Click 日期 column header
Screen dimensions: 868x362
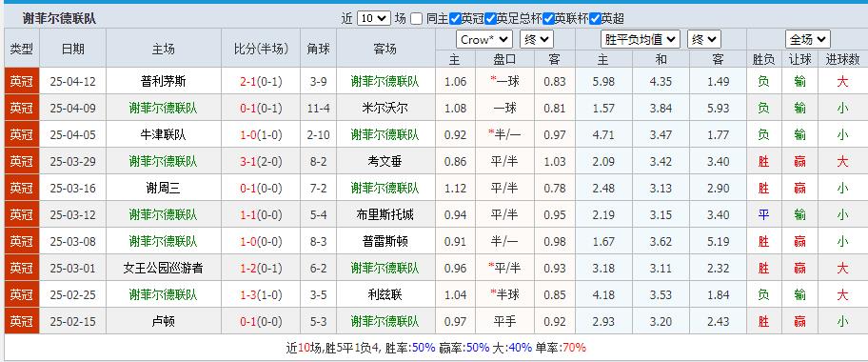[72, 49]
